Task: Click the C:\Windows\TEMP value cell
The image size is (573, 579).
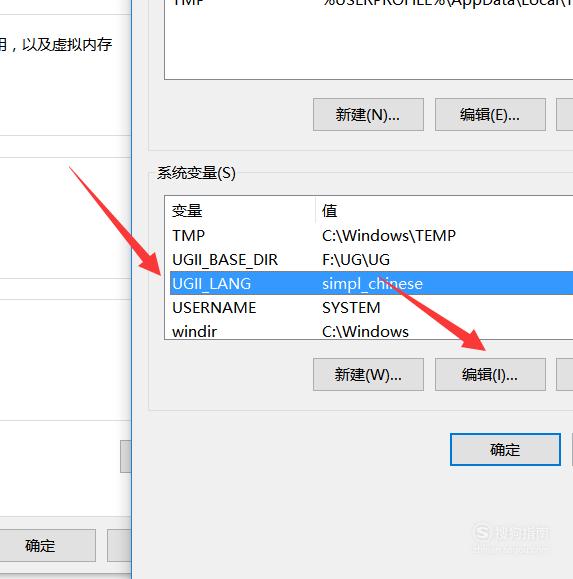Action: pyautogui.click(x=389, y=236)
